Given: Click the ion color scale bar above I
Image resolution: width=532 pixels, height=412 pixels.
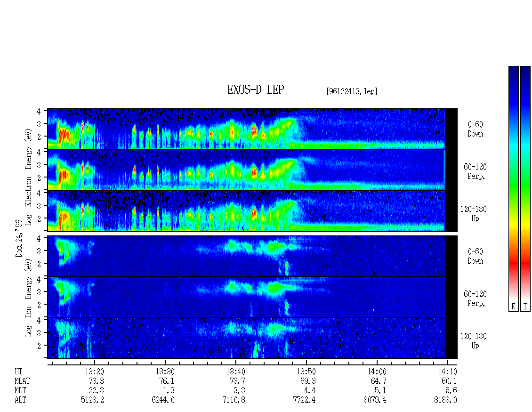Looking at the screenshot, I should pyautogui.click(x=525, y=184).
